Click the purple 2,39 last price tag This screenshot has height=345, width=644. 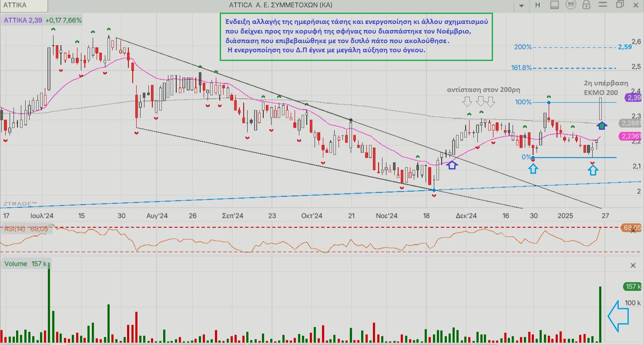coord(633,98)
